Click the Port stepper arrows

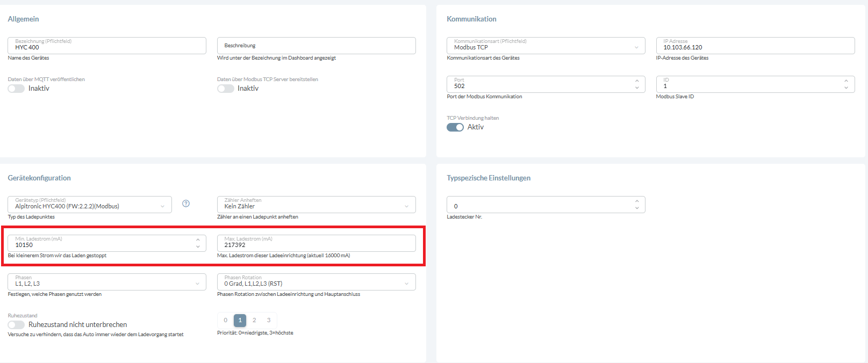637,84
